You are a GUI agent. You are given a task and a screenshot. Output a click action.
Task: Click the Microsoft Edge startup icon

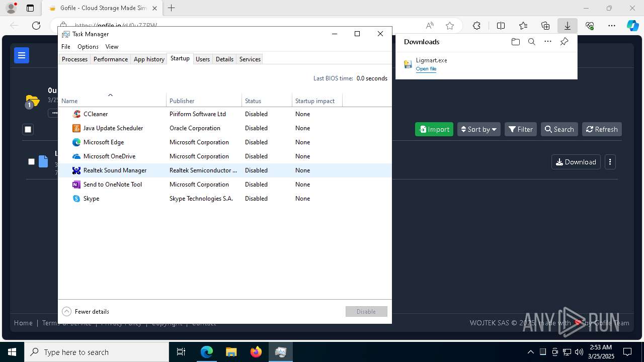coord(76,142)
